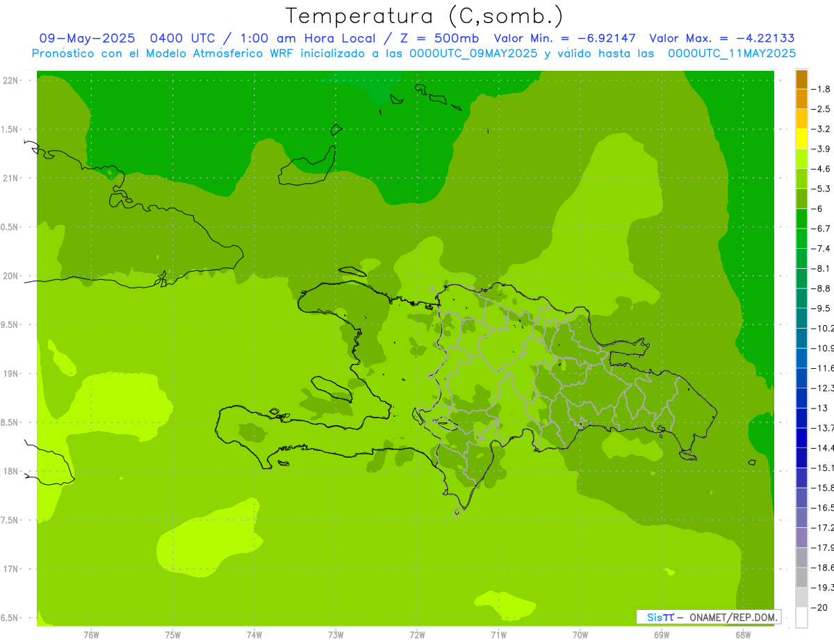The width and height of the screenshot is (834, 644).
Task: Pick the lime swatch between -3.9 and -4.6
Action: [x=801, y=159]
